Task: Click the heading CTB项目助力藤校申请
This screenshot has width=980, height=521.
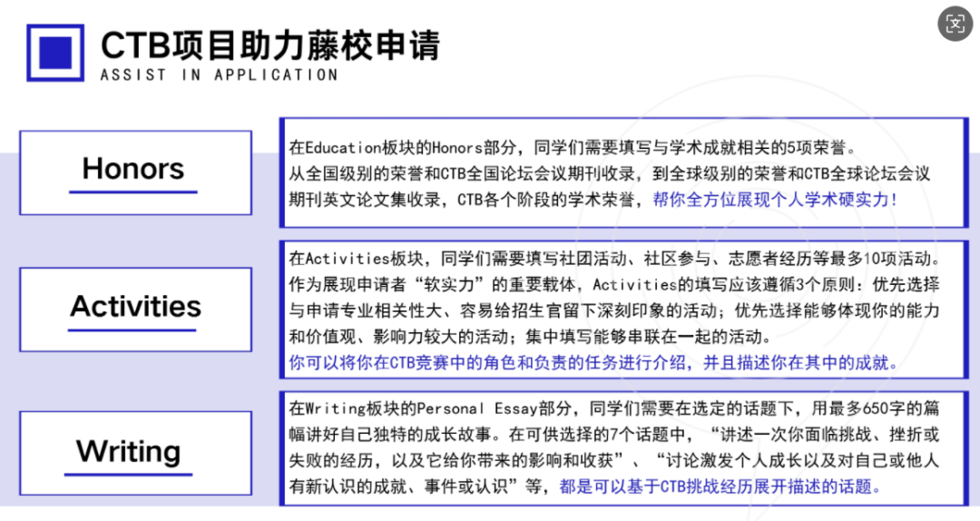Action: (x=270, y=45)
